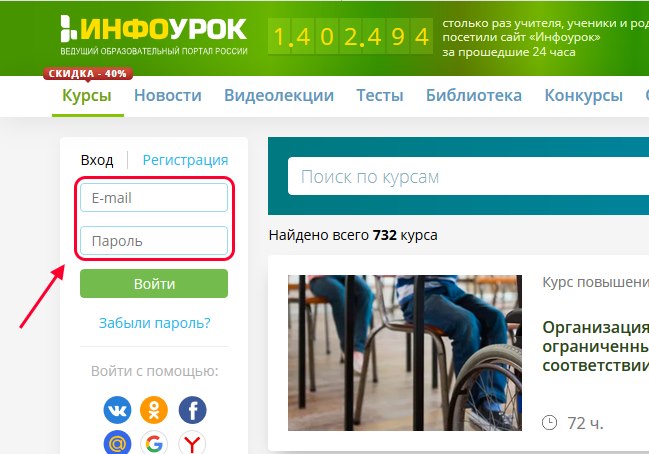649x454 pixels.
Task: Click the clock icon beside 72 ч.
Action: pos(549,423)
